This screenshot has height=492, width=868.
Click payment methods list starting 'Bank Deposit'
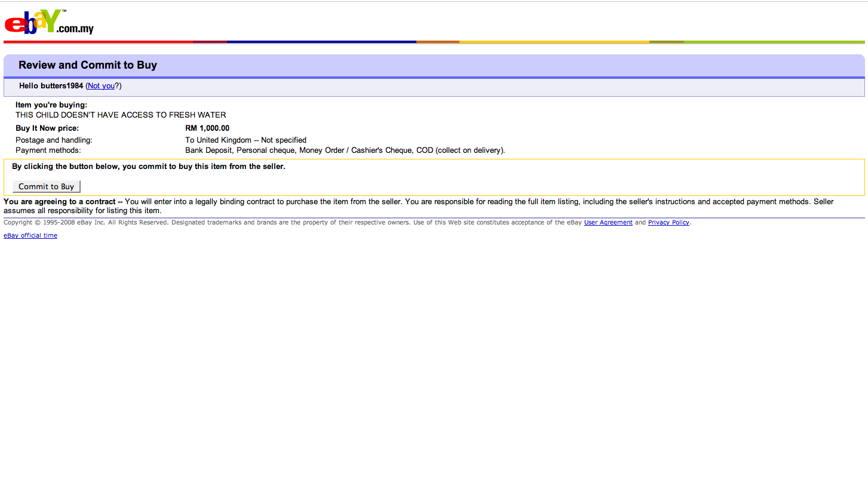pos(345,150)
